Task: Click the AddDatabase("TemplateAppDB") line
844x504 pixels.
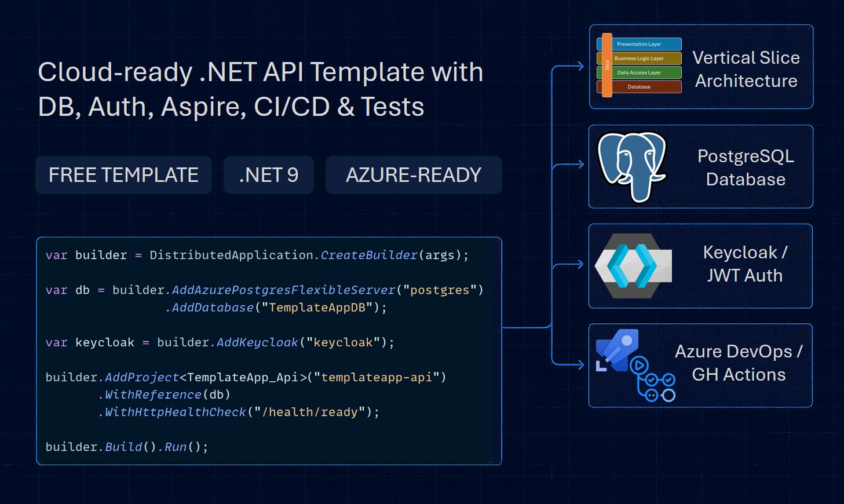Action: (276, 308)
